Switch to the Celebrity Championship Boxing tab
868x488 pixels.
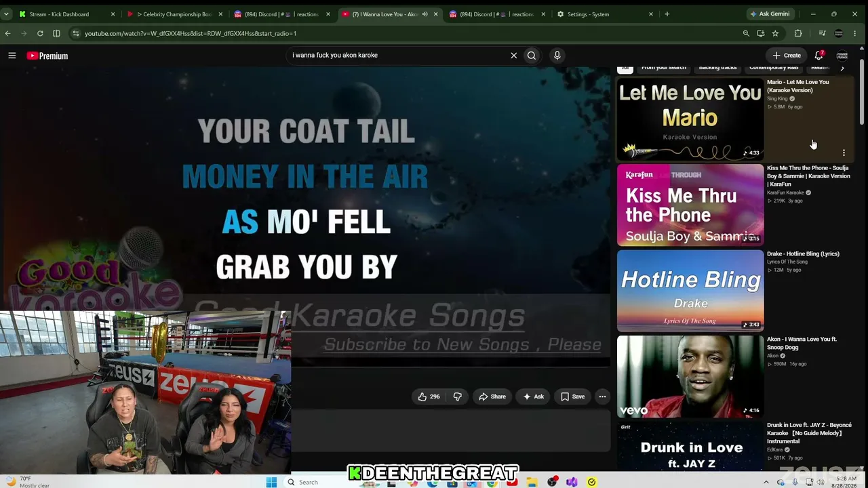174,14
